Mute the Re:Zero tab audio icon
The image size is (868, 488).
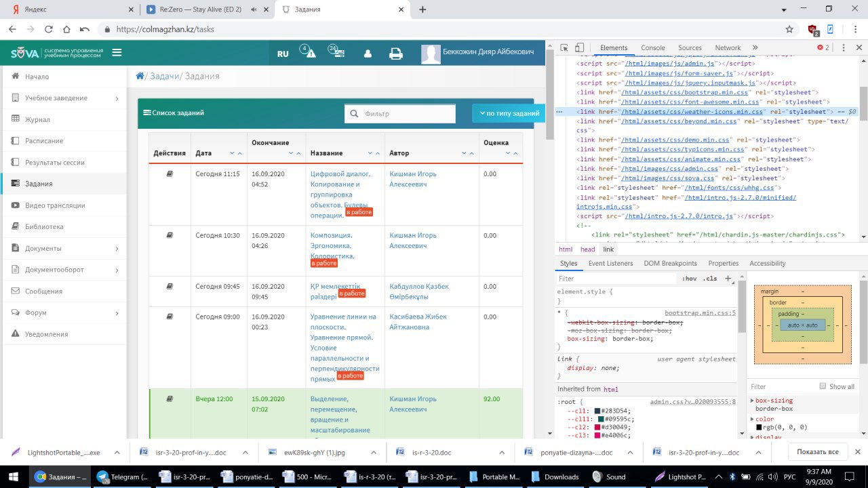tap(254, 9)
